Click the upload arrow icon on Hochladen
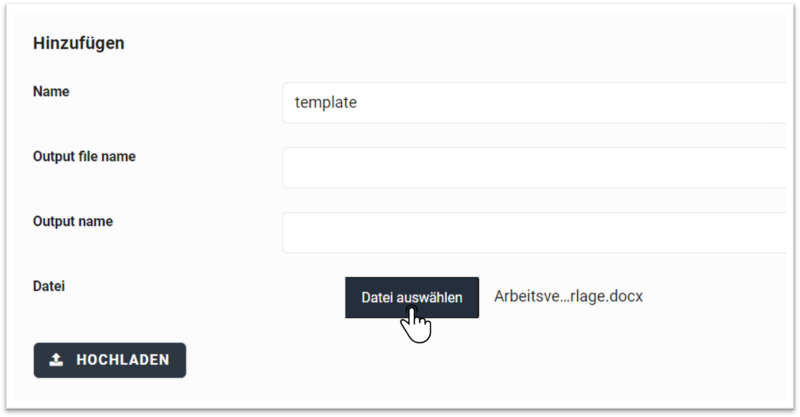This screenshot has height=417, width=800. pos(56,360)
